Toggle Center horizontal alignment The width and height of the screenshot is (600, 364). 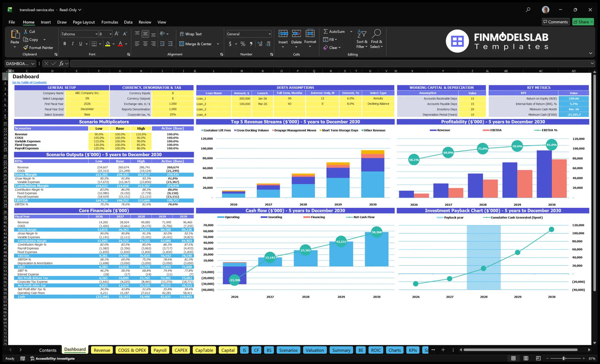145,44
